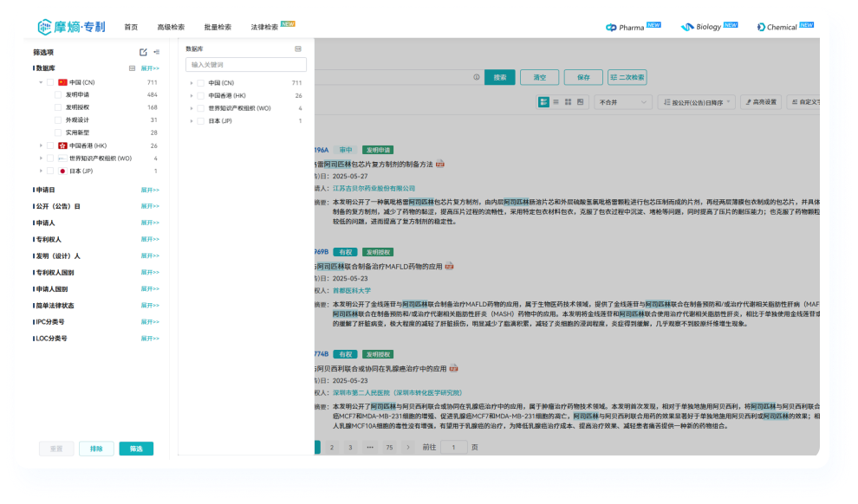Open 高级检索 in top navigation

pyautogui.click(x=171, y=27)
